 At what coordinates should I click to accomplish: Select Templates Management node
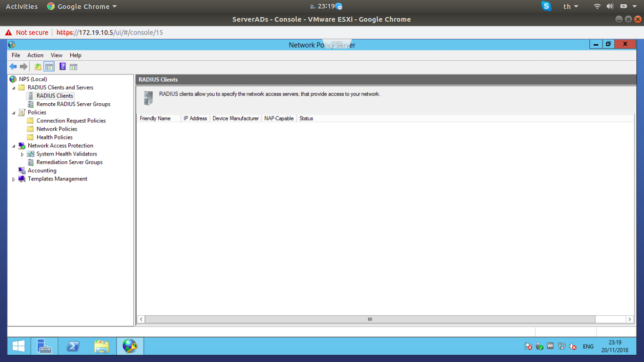pyautogui.click(x=58, y=179)
